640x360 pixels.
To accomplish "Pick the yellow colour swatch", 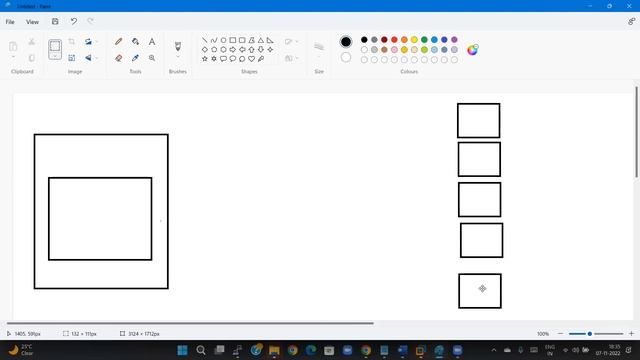I will [414, 40].
